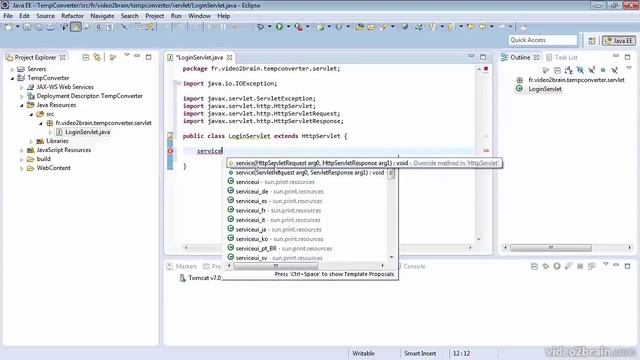Open the Run dropdown arrow
The width and height of the screenshot is (640, 360).
tap(288, 27)
